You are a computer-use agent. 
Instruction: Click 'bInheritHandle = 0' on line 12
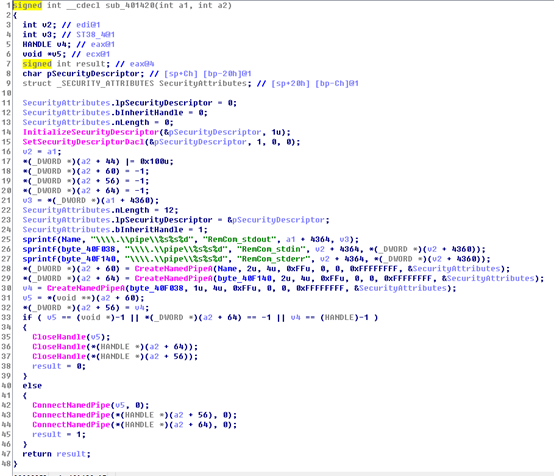(x=159, y=113)
